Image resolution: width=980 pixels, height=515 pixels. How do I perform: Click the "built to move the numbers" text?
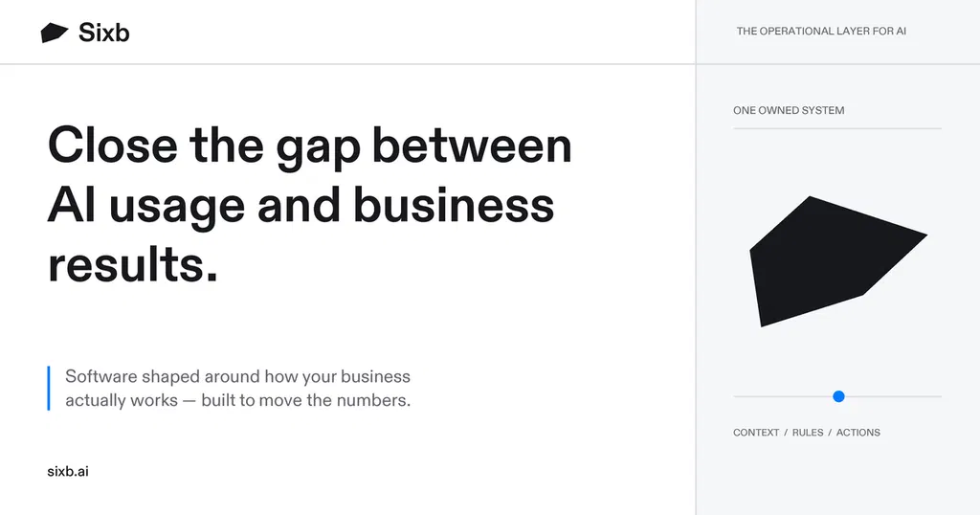point(305,400)
